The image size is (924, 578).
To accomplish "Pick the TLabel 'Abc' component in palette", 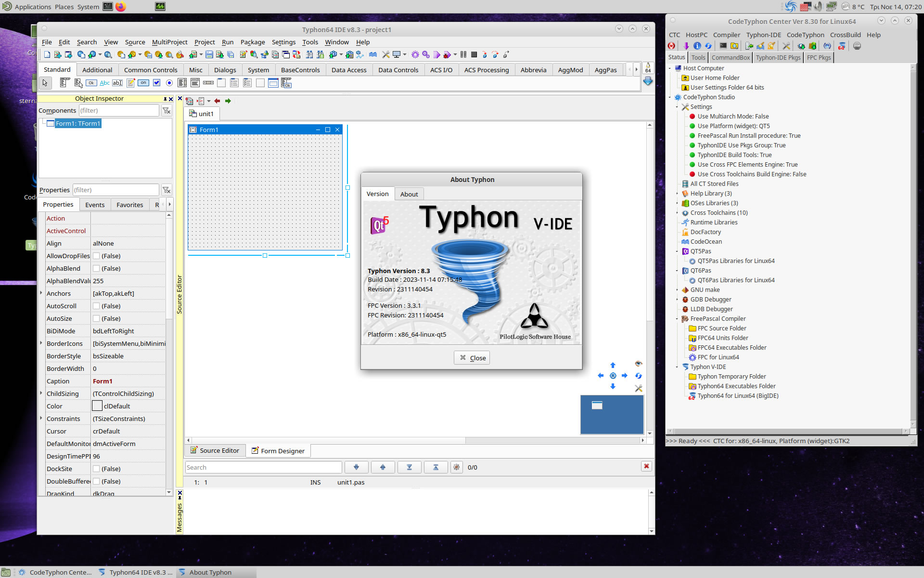I will [x=104, y=83].
